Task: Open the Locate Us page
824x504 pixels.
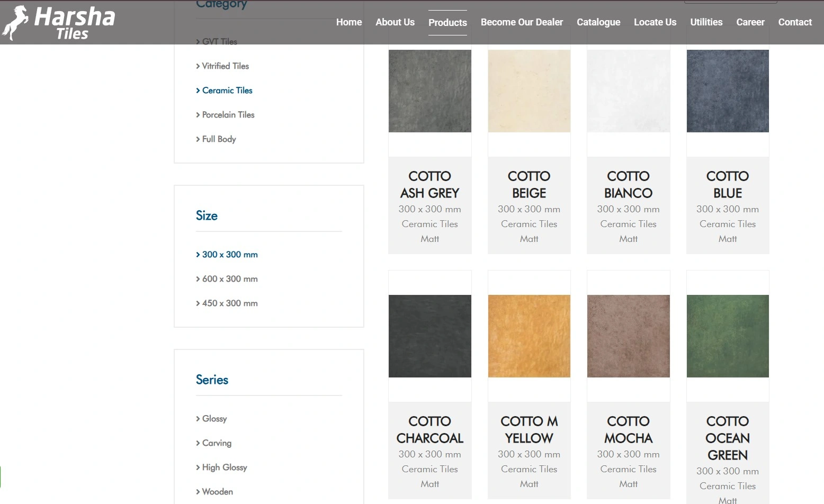Action: (655, 22)
